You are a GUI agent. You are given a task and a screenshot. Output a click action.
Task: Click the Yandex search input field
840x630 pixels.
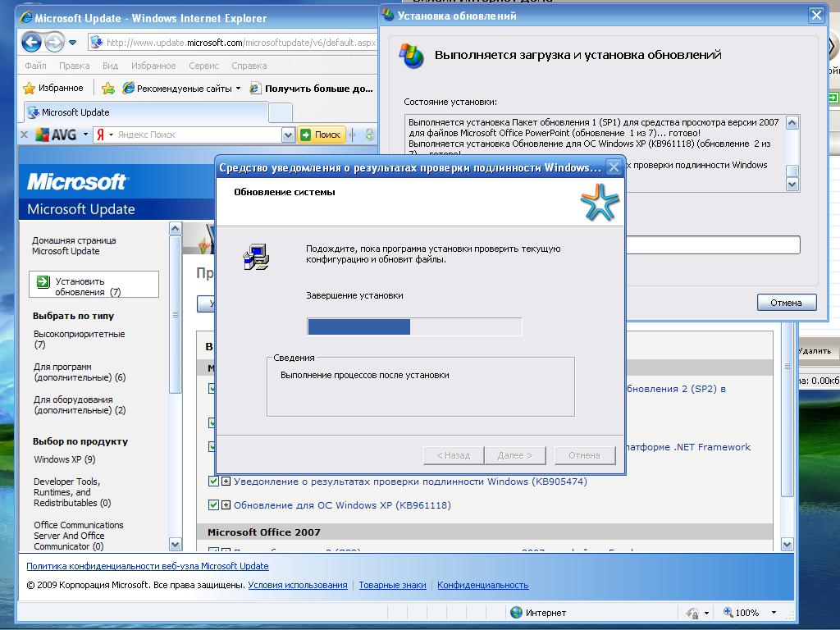[x=197, y=135]
